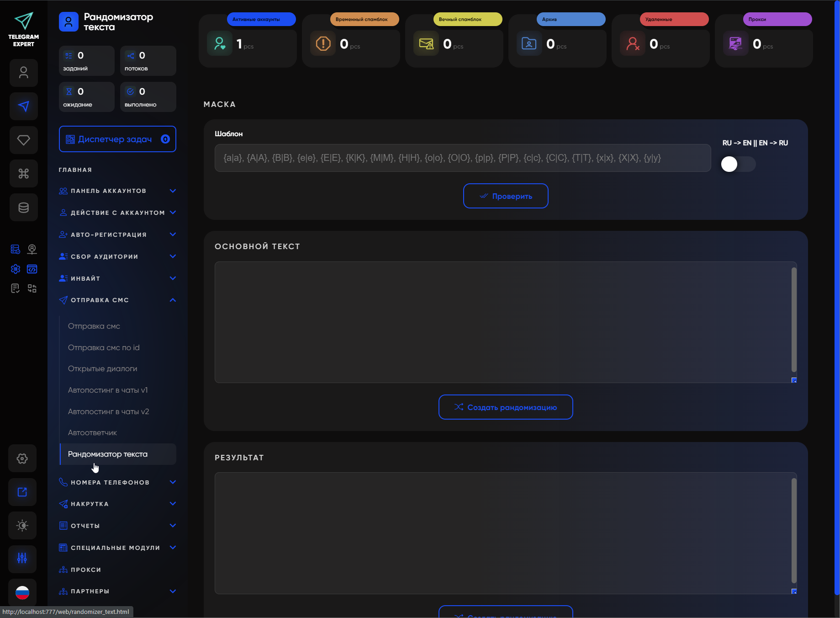Click the Проверить button
Image resolution: width=840 pixels, height=618 pixels.
(x=505, y=196)
